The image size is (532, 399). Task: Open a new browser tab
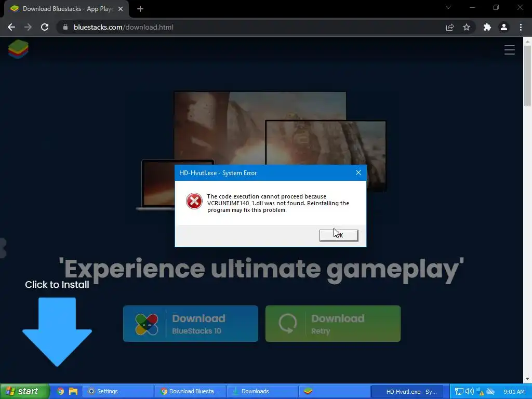(x=140, y=9)
